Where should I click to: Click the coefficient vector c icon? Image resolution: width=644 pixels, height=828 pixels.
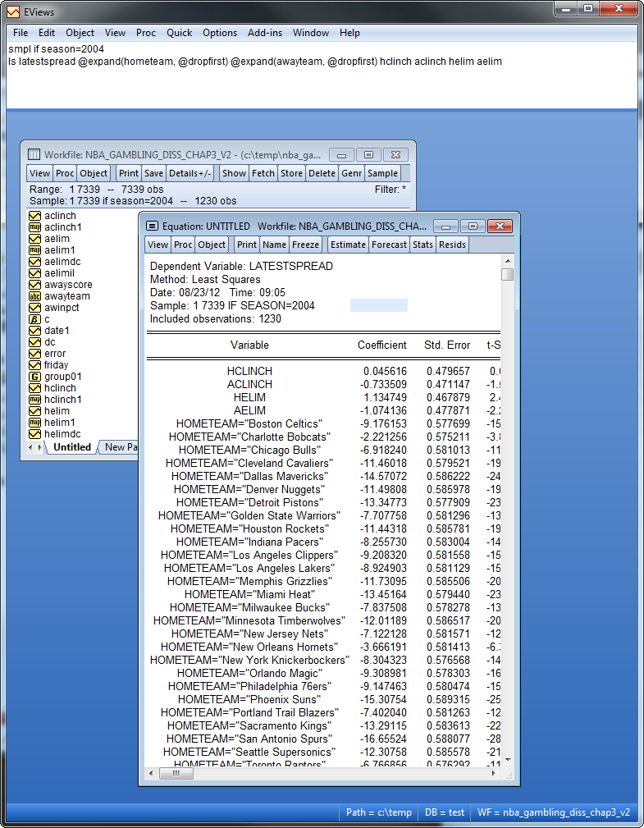click(34, 319)
